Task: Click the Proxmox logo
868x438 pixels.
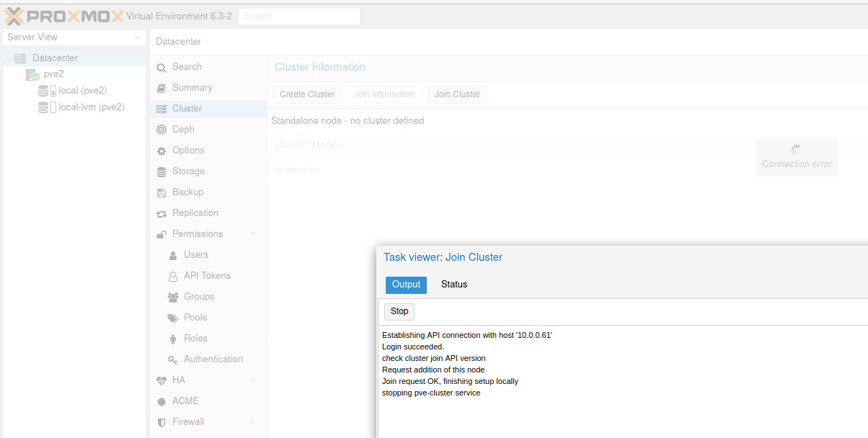Action: click(x=63, y=16)
